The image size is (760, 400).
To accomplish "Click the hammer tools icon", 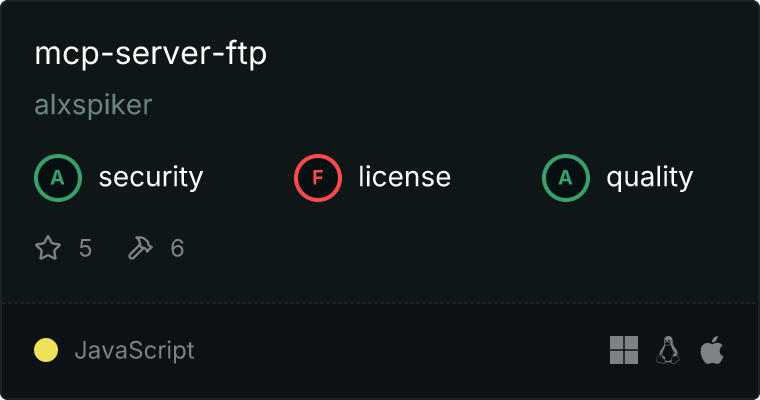I will (x=140, y=248).
